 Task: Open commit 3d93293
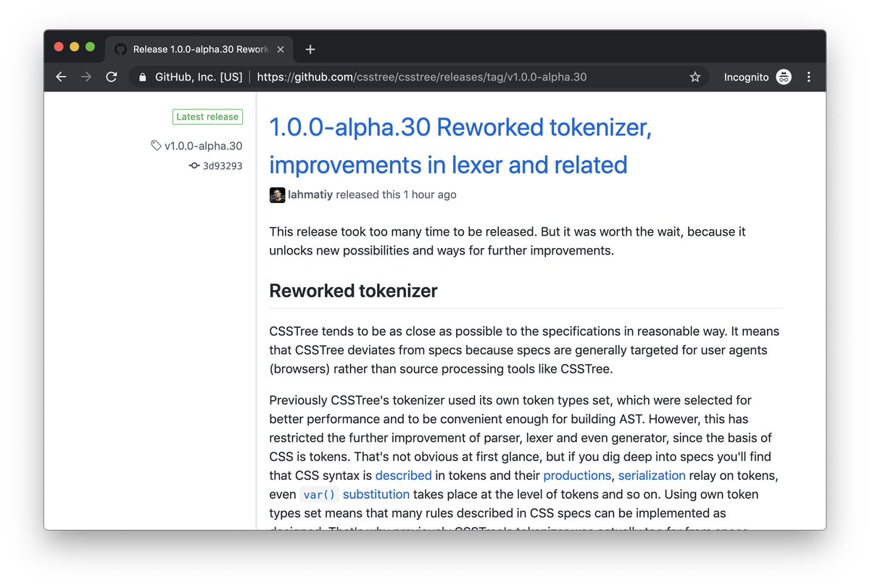click(223, 166)
